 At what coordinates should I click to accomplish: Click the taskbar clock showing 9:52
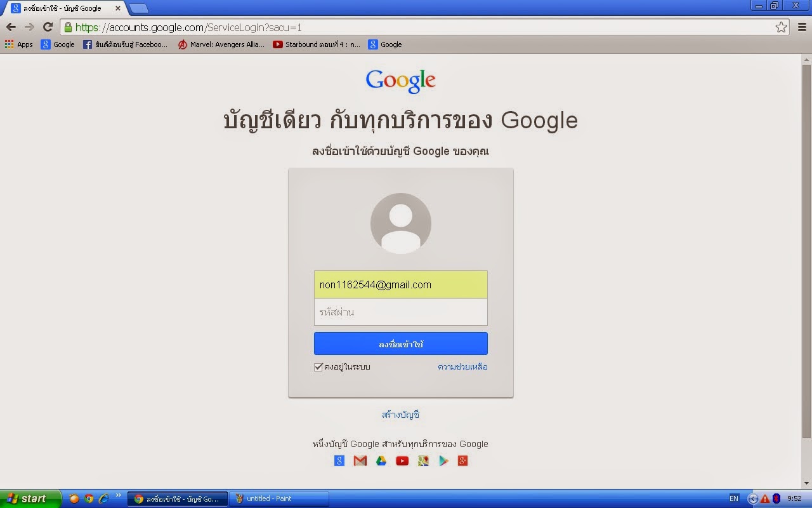coord(794,498)
